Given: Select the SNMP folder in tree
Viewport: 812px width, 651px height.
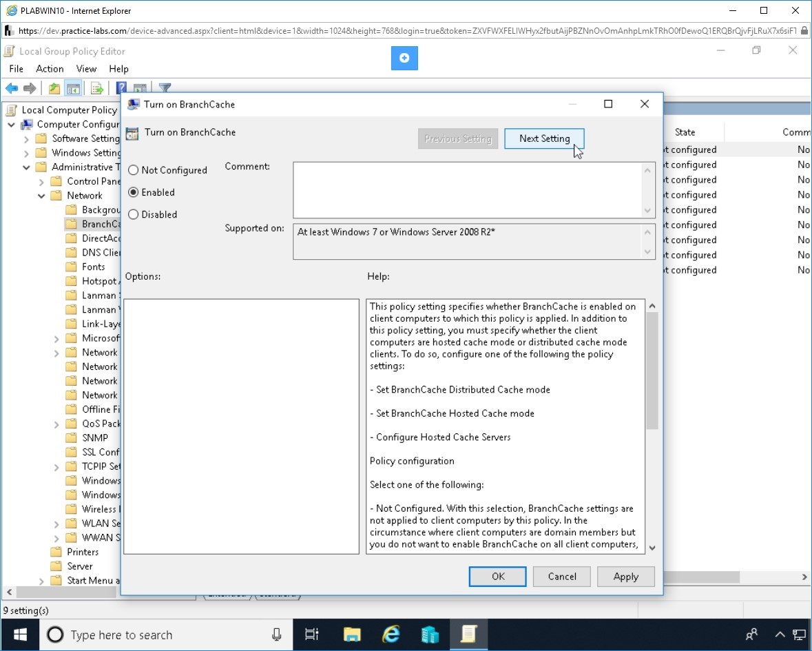Looking at the screenshot, I should (95, 438).
